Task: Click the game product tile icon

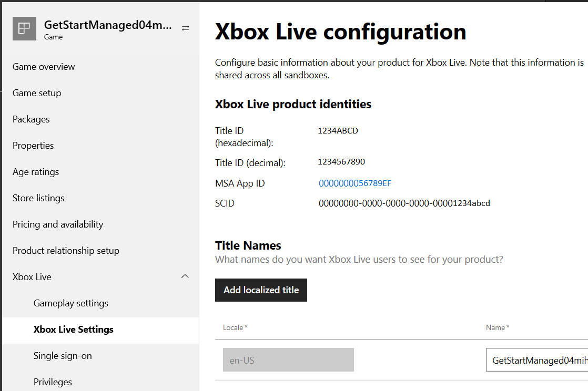Action: [24, 28]
